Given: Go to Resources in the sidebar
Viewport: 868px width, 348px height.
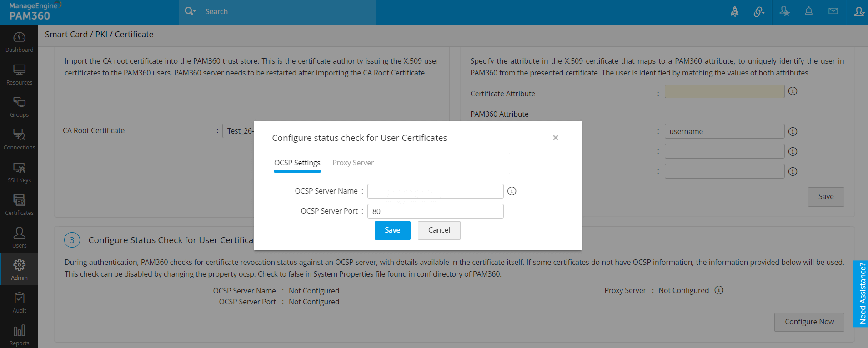Looking at the screenshot, I should (19, 75).
